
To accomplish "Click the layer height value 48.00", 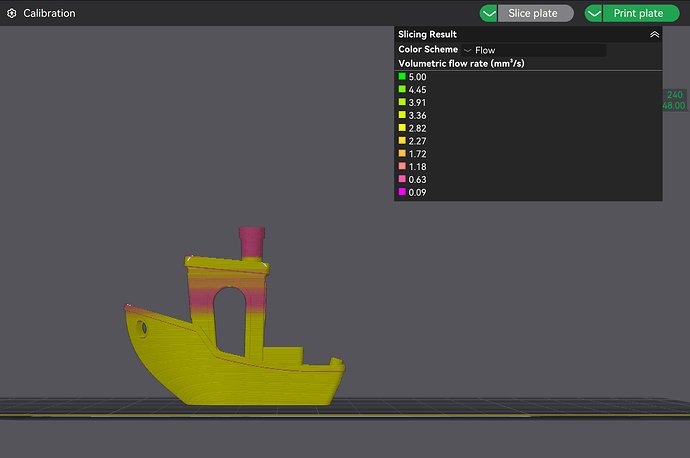I will (x=674, y=106).
